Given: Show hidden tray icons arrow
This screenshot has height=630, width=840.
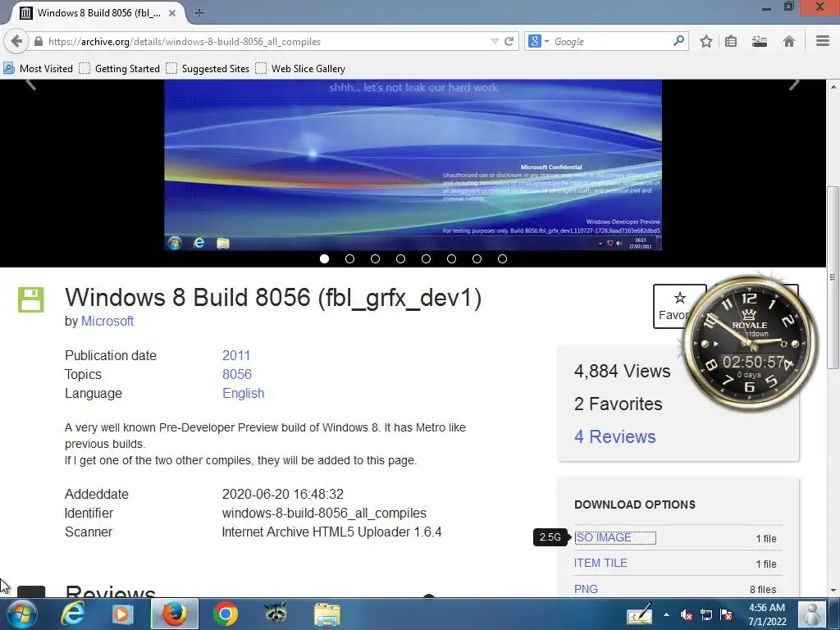Looking at the screenshot, I should (666, 614).
